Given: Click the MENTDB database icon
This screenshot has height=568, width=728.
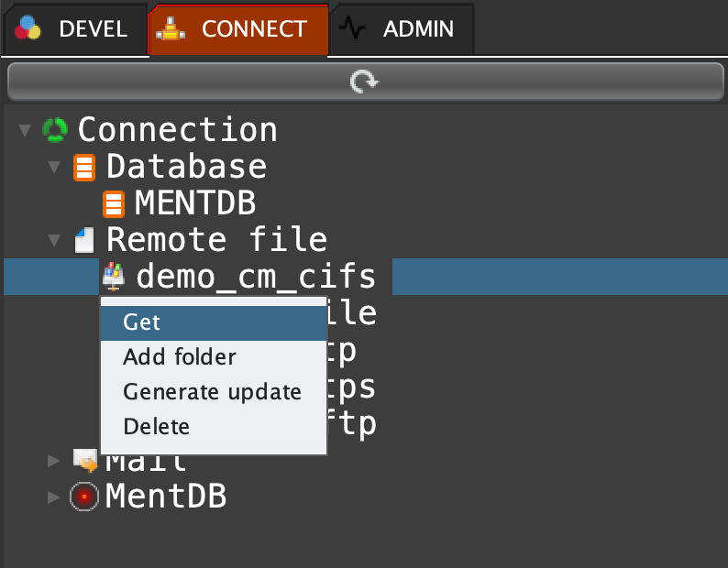Looking at the screenshot, I should click(114, 203).
